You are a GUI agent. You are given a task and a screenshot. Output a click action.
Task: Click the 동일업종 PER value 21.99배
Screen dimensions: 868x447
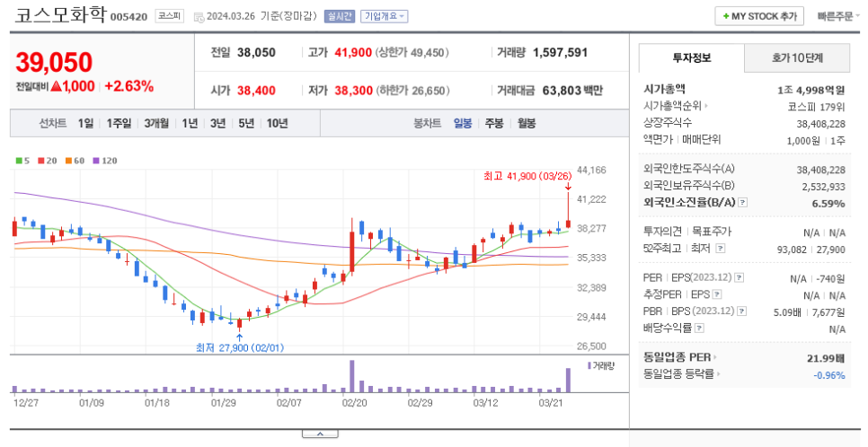[x=826, y=358]
